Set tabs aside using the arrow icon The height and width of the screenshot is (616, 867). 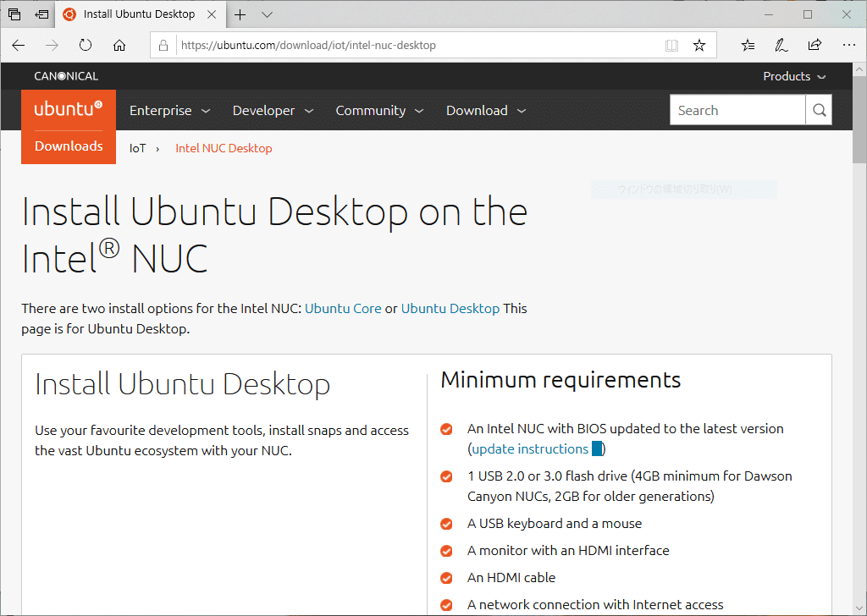(41, 14)
